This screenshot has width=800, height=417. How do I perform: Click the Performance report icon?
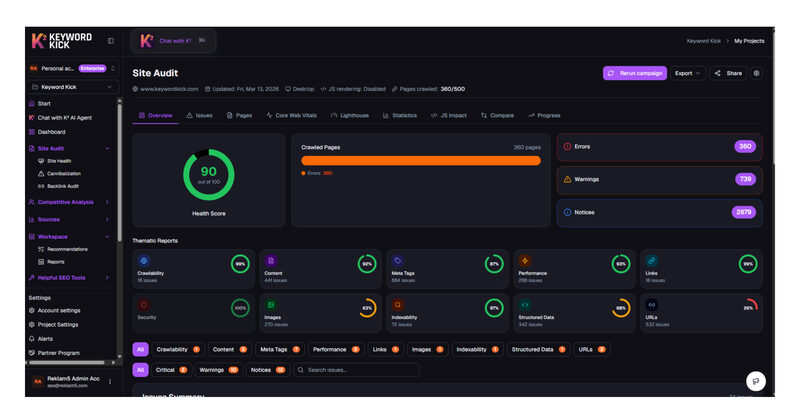(524, 261)
